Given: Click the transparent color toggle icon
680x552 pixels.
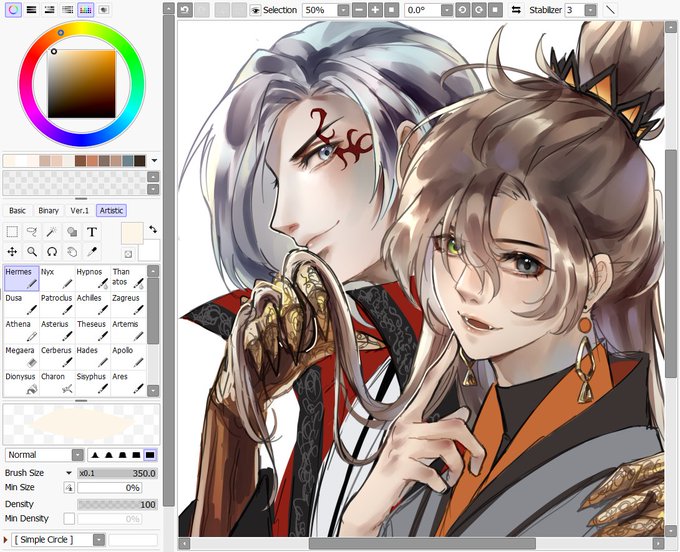Looking at the screenshot, I should (128, 255).
